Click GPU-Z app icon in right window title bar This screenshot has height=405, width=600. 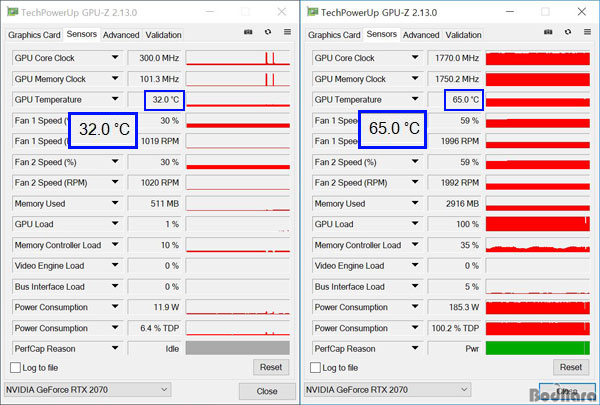(x=313, y=12)
